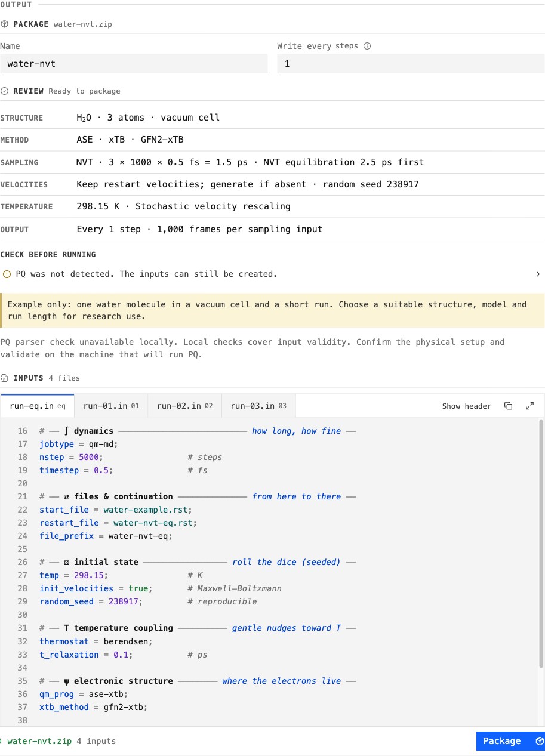Toggle Show header for the input file
This screenshot has width=545, height=756.
467,406
